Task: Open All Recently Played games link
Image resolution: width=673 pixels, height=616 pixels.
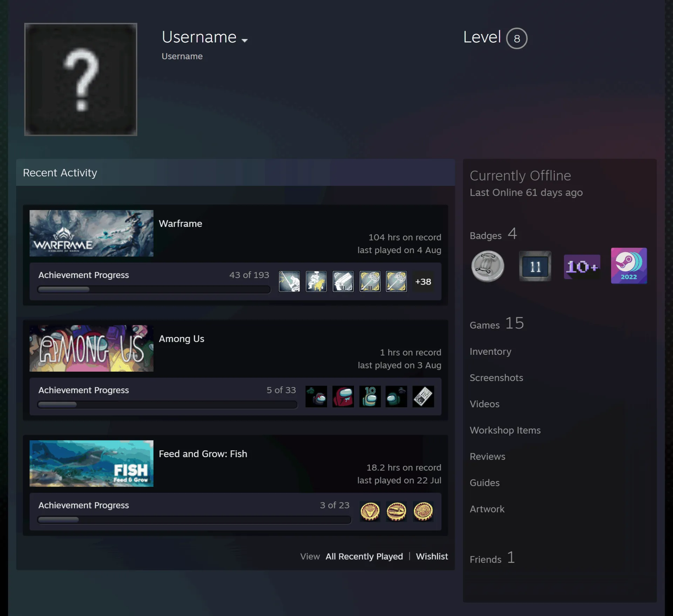Action: [x=364, y=556]
